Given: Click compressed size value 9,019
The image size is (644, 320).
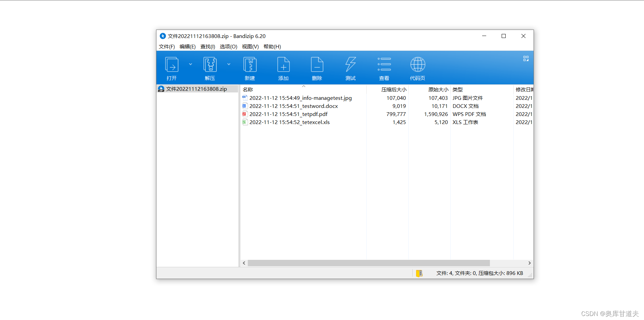Looking at the screenshot, I should [x=399, y=106].
